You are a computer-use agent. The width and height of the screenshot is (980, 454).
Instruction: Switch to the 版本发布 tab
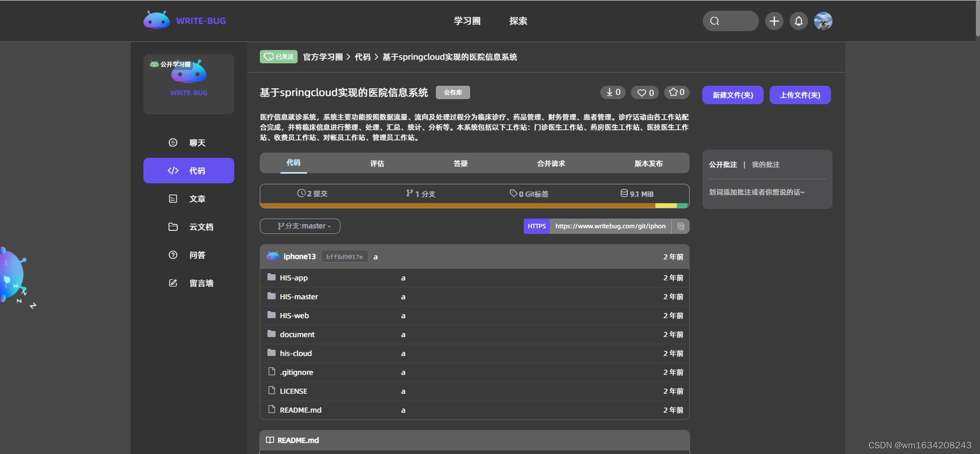(648, 163)
